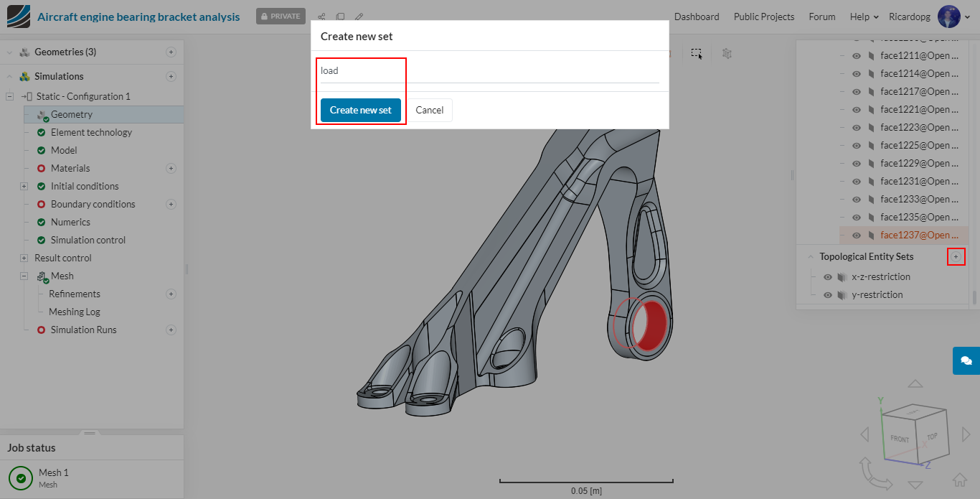Rotate view up with arrow icon
The height and width of the screenshot is (499, 980).
coord(915,384)
